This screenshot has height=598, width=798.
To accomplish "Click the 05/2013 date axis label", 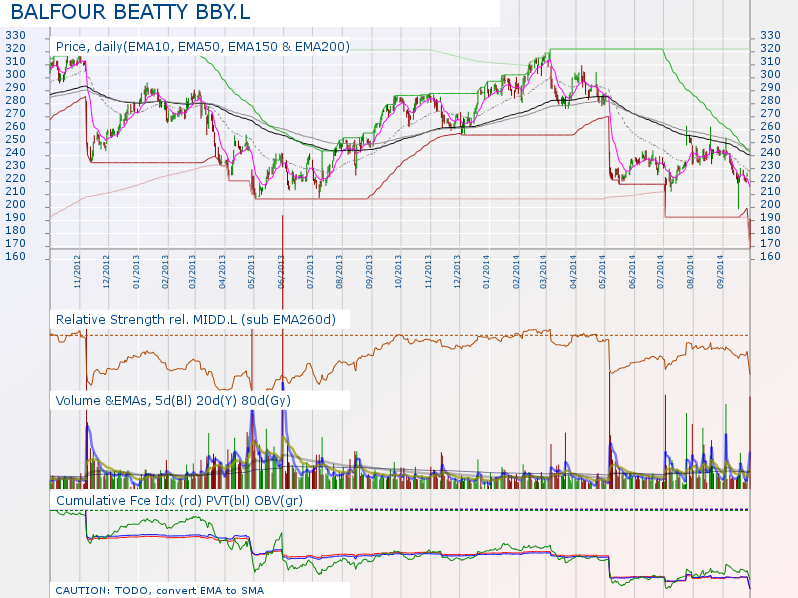I will tap(251, 272).
